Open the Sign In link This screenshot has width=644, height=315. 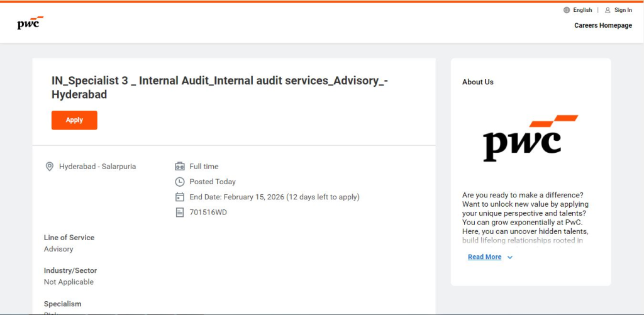623,10
